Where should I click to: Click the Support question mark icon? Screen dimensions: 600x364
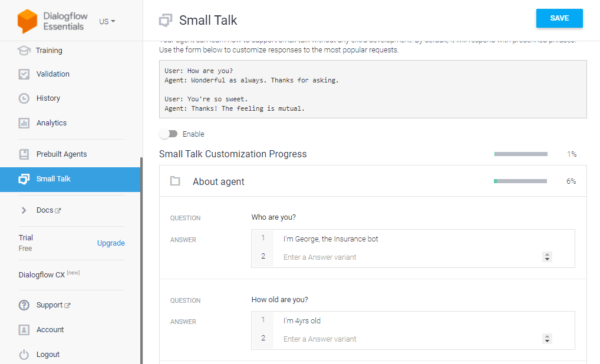tap(24, 305)
